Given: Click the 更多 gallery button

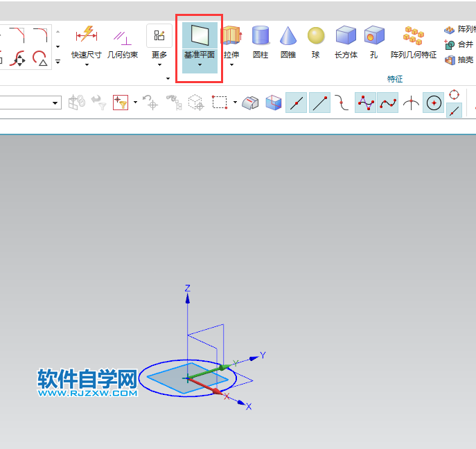Looking at the screenshot, I should 159,36.
